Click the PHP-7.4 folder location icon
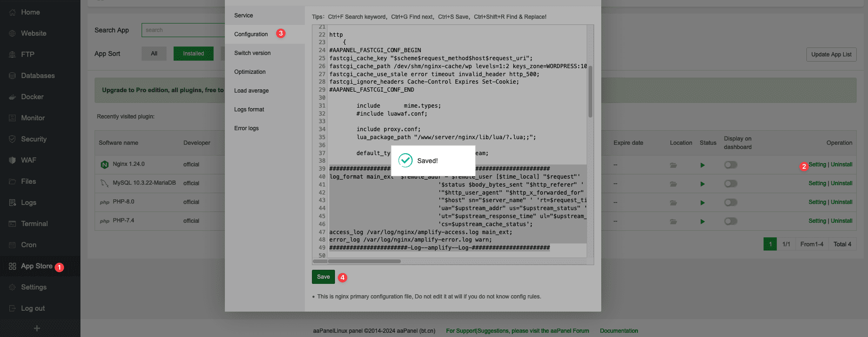 point(673,221)
